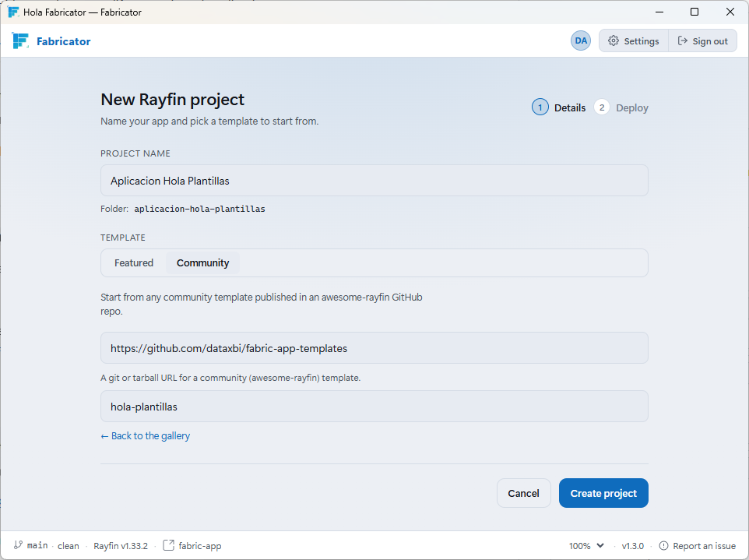Follow the Back to the gallery link

[x=146, y=435]
